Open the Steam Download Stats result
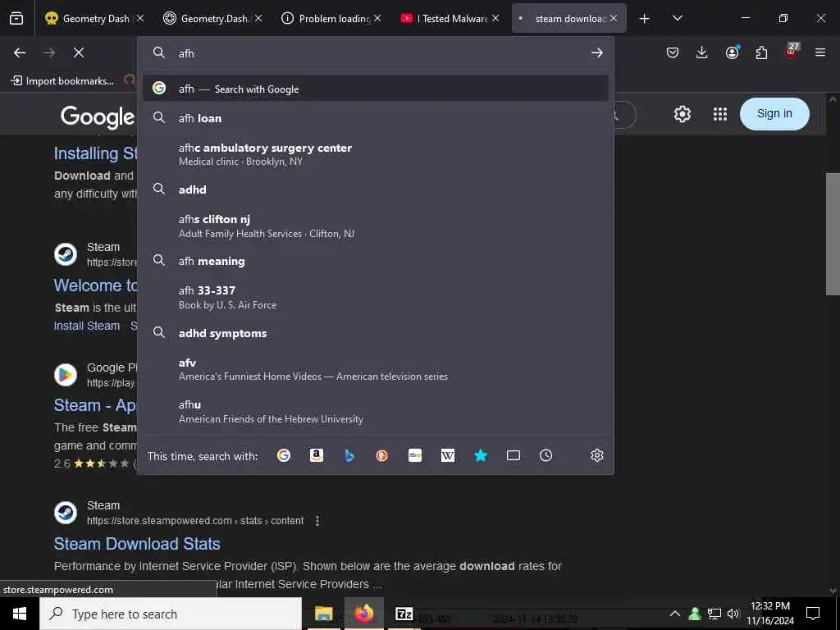The image size is (840, 630). [x=137, y=544]
